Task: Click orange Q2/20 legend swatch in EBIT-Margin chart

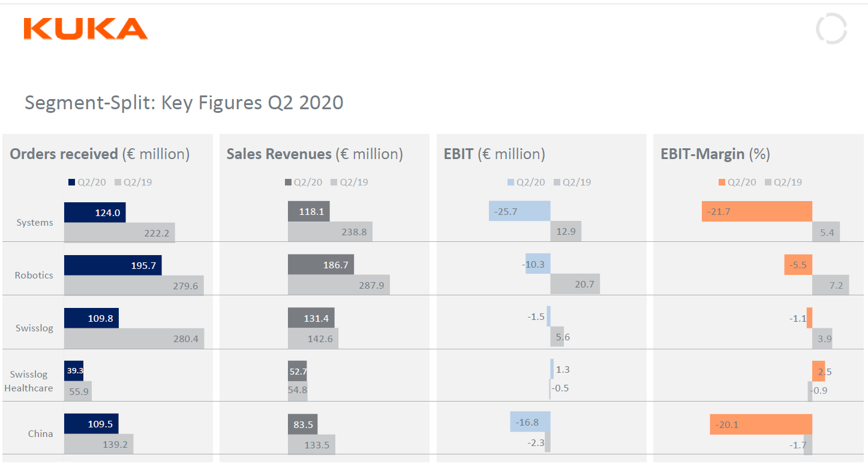Action: (722, 182)
